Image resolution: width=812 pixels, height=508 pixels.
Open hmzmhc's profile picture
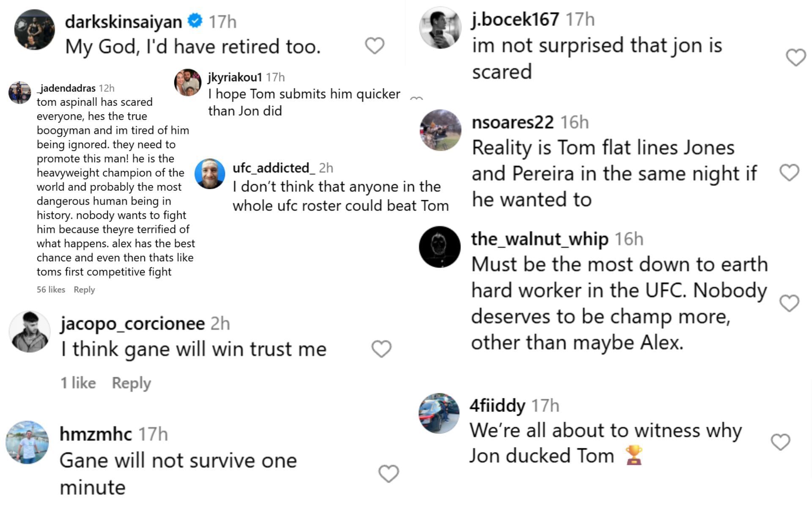tap(27, 442)
